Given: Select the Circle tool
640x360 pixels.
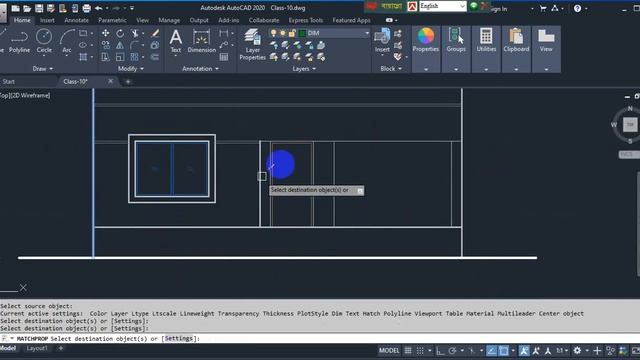Looking at the screenshot, I should [44, 42].
